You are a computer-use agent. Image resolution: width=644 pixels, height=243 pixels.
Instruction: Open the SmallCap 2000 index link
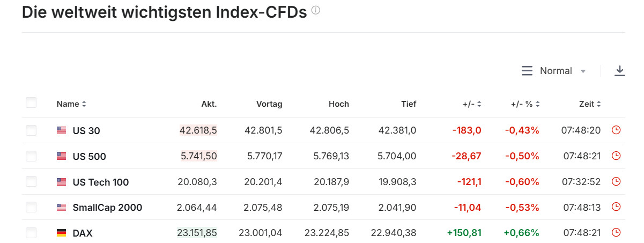coord(107,207)
